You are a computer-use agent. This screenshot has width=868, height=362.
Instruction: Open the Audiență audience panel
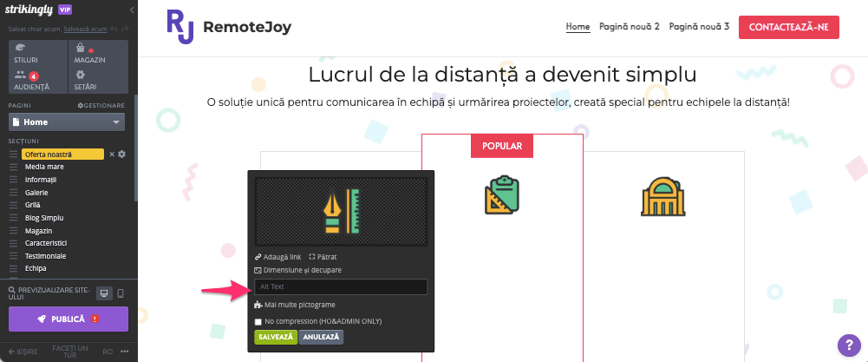[x=37, y=81]
